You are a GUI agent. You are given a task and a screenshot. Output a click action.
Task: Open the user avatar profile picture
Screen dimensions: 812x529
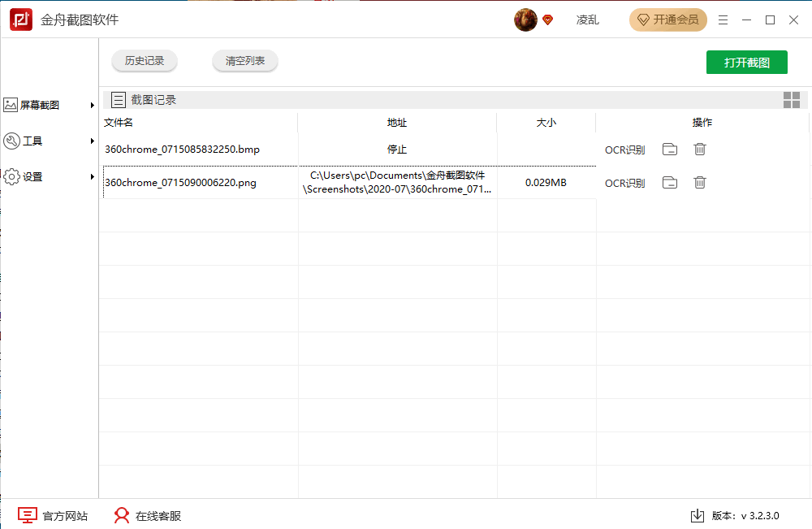(x=525, y=20)
